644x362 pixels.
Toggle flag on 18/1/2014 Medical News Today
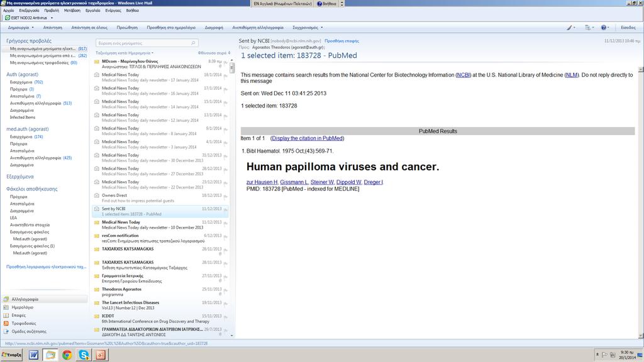pyautogui.click(x=226, y=76)
